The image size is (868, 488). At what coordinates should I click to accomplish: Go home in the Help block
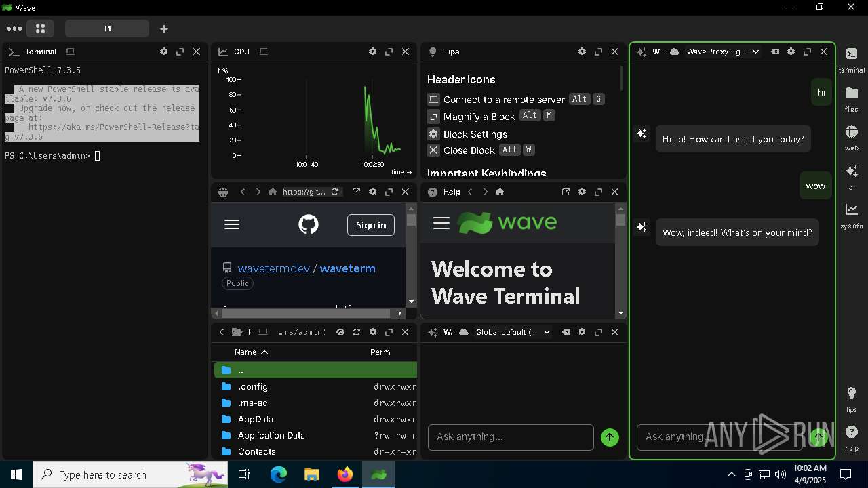(x=500, y=192)
